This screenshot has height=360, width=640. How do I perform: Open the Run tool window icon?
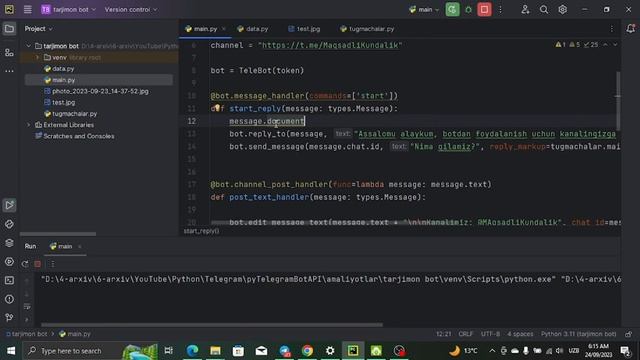pyautogui.click(x=9, y=205)
